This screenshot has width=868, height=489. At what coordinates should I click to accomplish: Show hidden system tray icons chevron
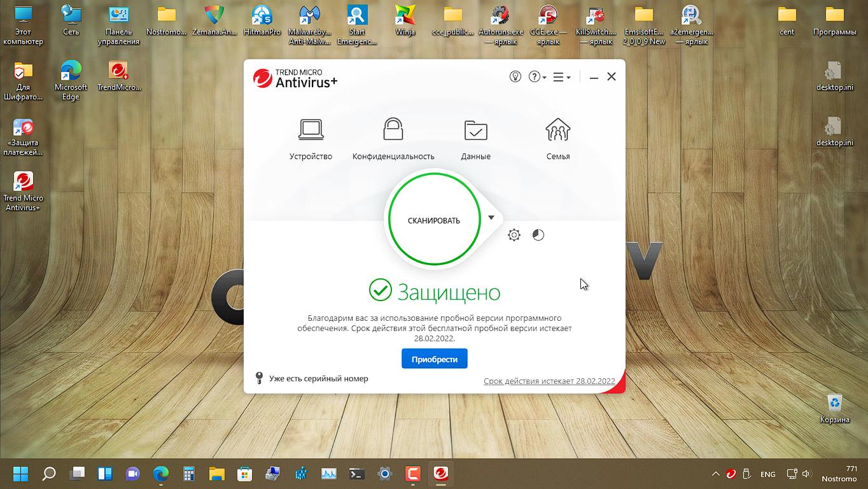pos(715,474)
